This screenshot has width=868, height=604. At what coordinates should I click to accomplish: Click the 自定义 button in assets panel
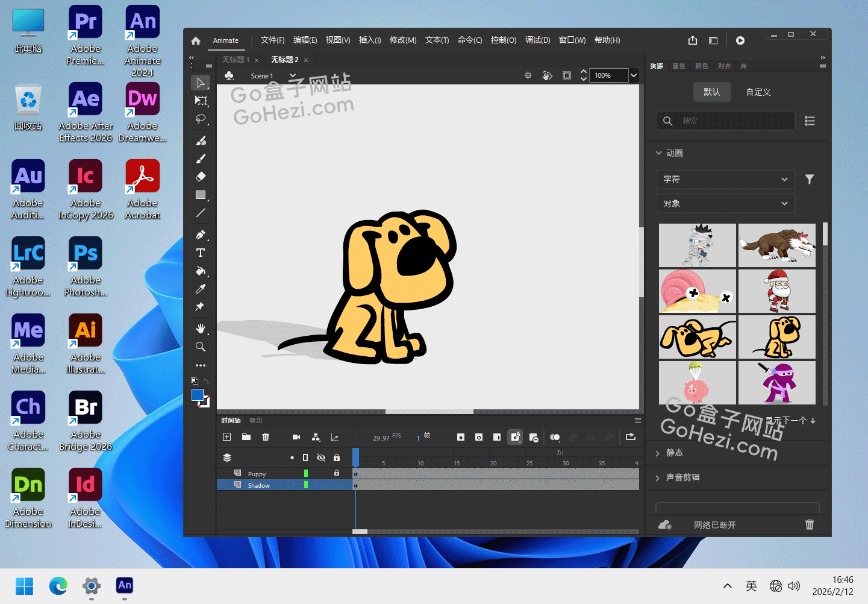[758, 92]
